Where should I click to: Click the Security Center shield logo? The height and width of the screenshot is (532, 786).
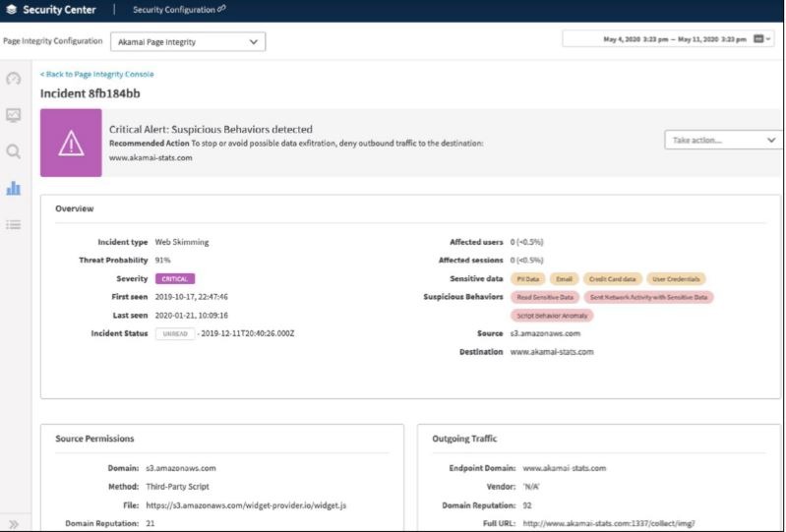point(11,10)
